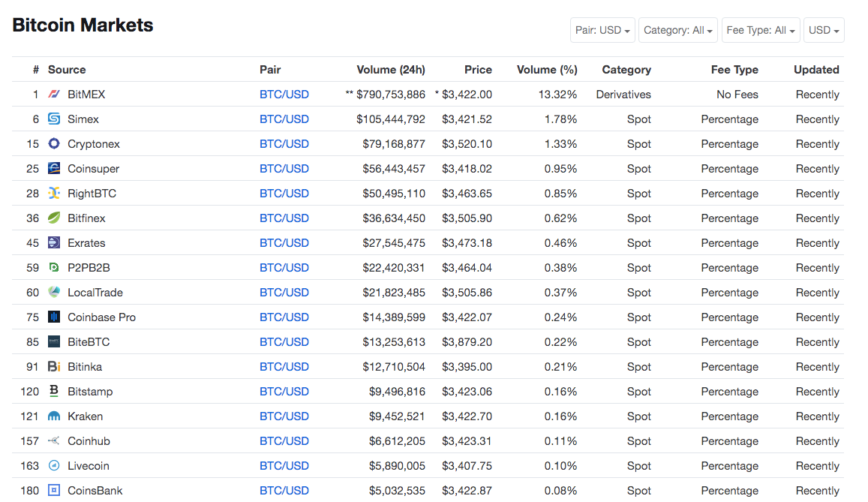Click the RightBTC logo icon
The width and height of the screenshot is (868, 502).
[x=54, y=193]
